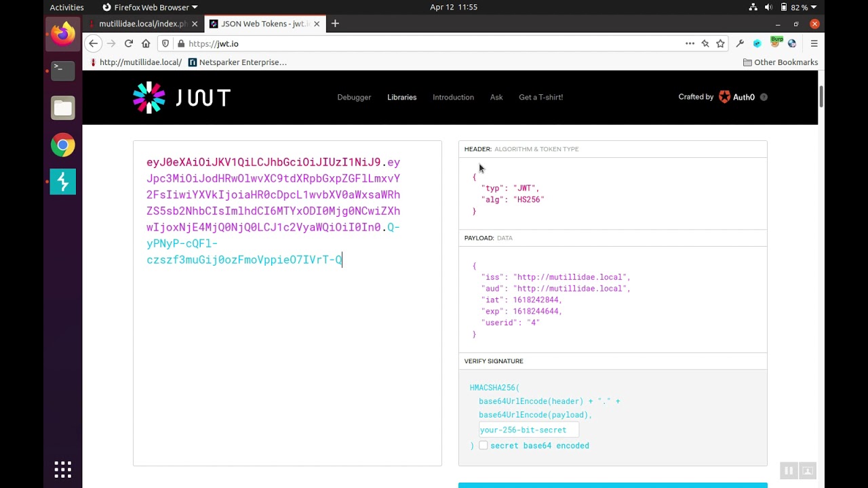868x488 pixels.
Task: Open the Firefox Web Browser app menu
Action: click(150, 7)
